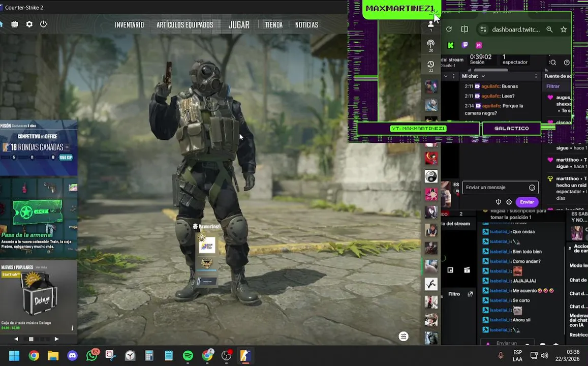Open the Deluge music kit box item
The height and width of the screenshot is (366, 588).
click(39, 294)
